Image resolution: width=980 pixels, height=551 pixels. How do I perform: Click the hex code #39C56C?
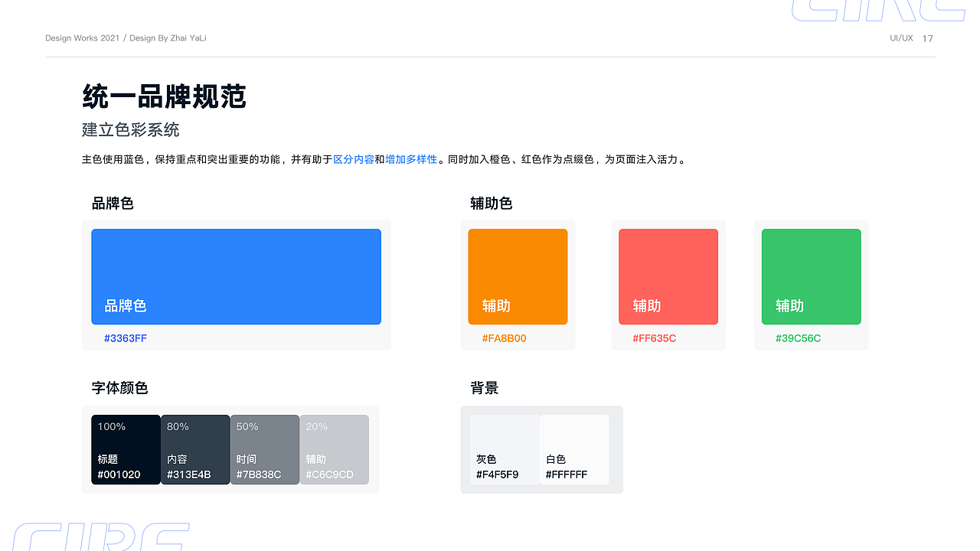[798, 338]
